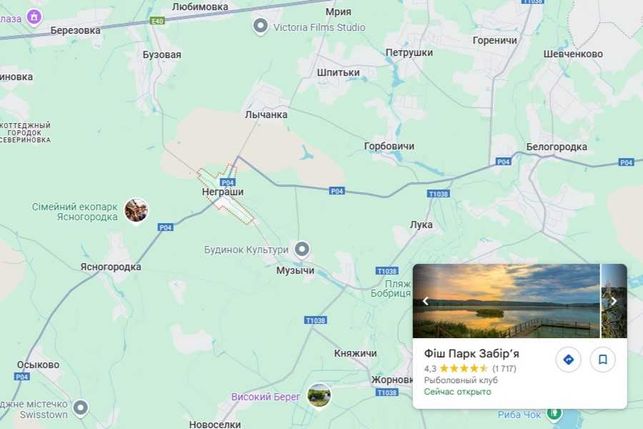Click the Swisstown location pin
Screen dimensions: 643x429
pos(80,408)
